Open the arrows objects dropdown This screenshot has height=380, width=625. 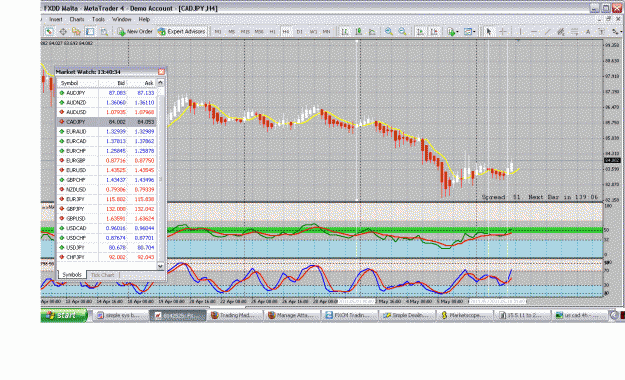coord(616,32)
